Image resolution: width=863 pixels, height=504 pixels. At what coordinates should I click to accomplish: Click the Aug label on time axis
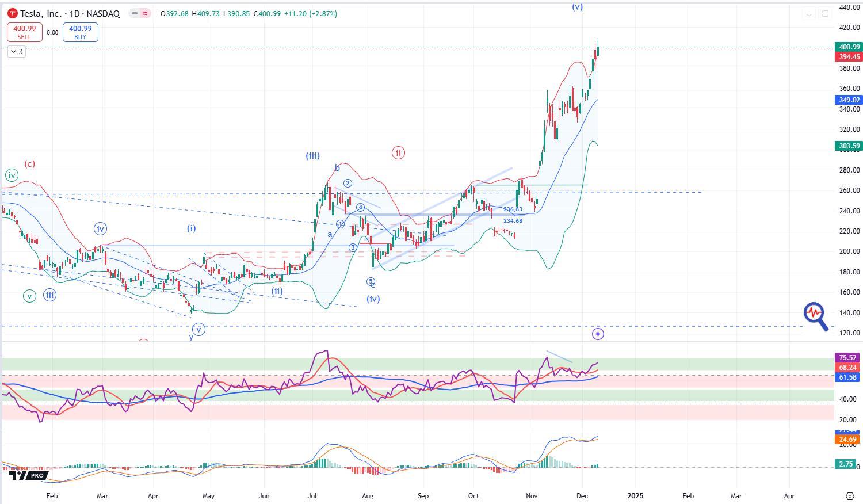[x=368, y=495]
